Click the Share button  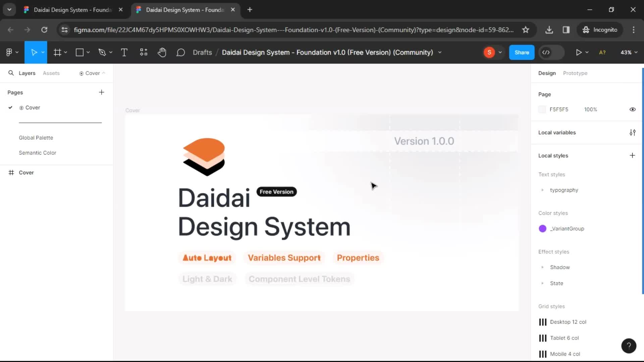(522, 52)
